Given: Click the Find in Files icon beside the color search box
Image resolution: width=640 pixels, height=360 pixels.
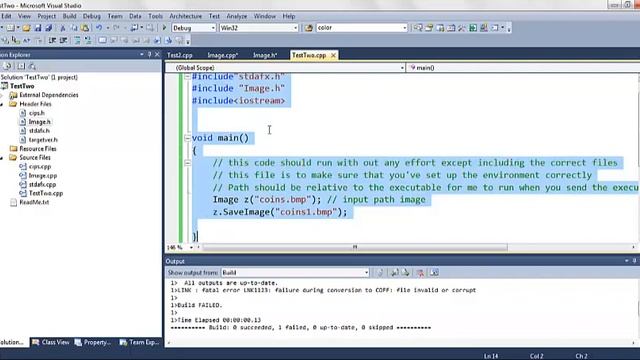Looking at the screenshot, I should click(x=309, y=28).
